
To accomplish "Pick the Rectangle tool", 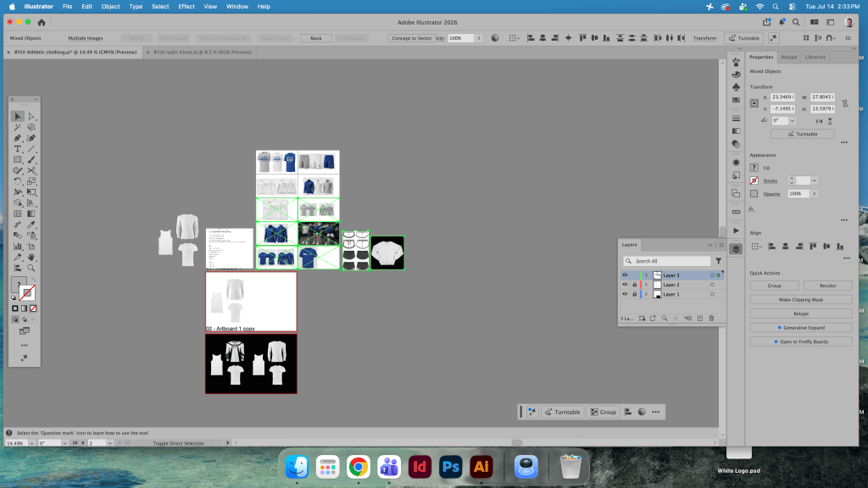I will coord(18,159).
